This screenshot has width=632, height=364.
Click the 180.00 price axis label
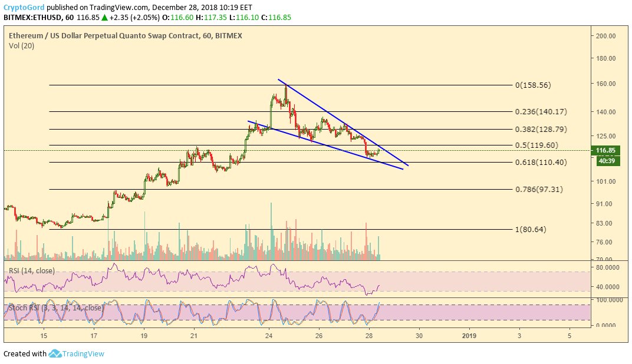coord(606,58)
